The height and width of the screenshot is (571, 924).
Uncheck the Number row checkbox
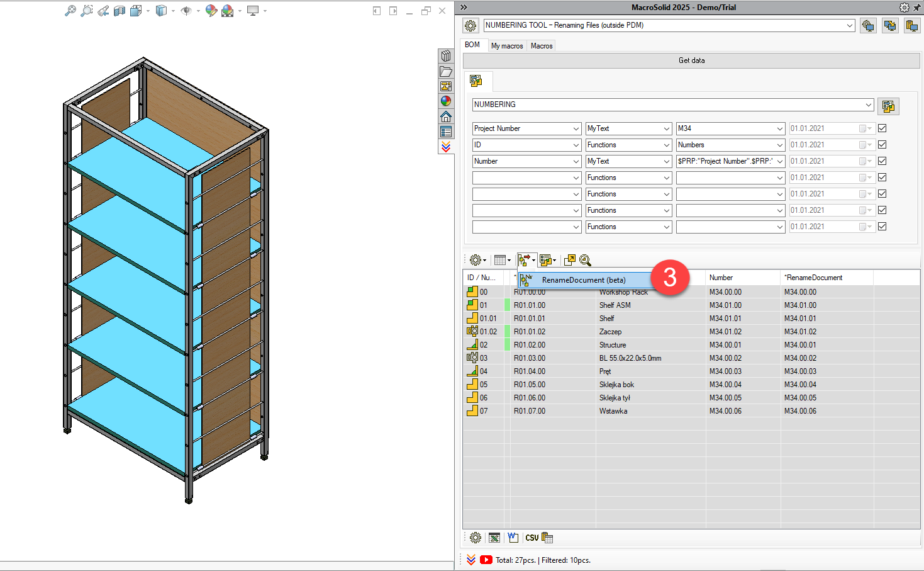point(882,161)
